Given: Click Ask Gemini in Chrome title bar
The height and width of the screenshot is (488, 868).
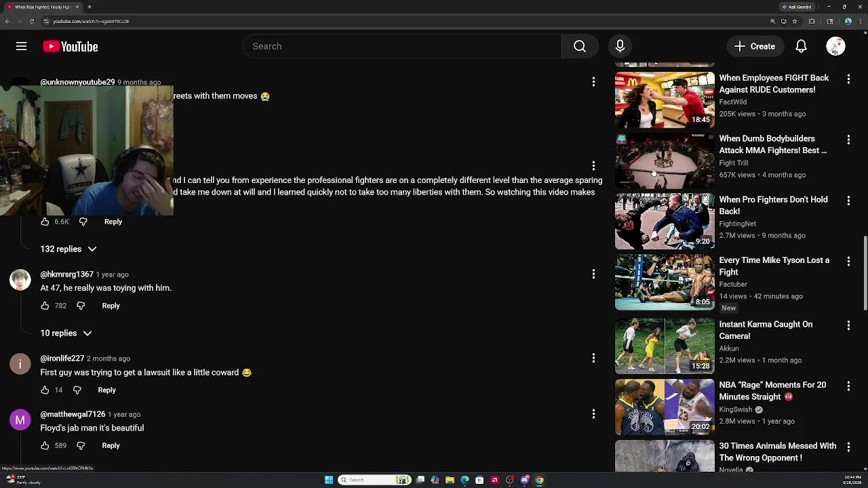Looking at the screenshot, I should coord(797,7).
